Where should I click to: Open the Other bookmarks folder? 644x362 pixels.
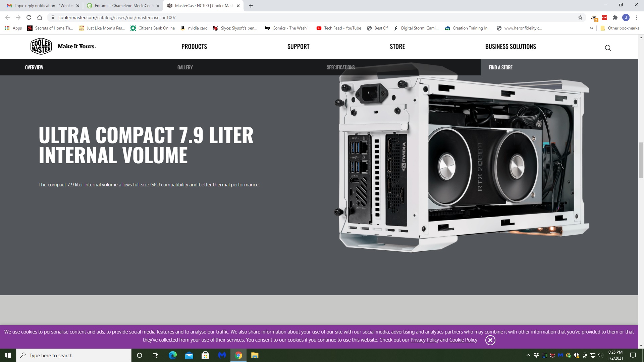620,28
